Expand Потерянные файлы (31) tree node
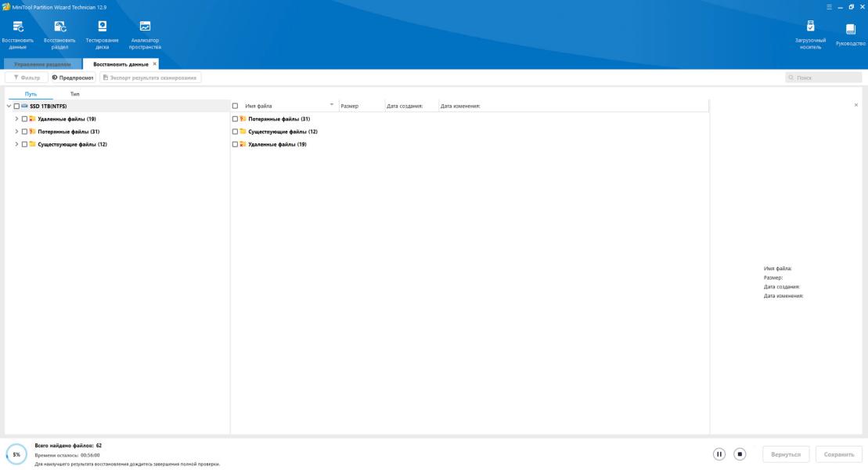868x470 pixels. pos(16,132)
